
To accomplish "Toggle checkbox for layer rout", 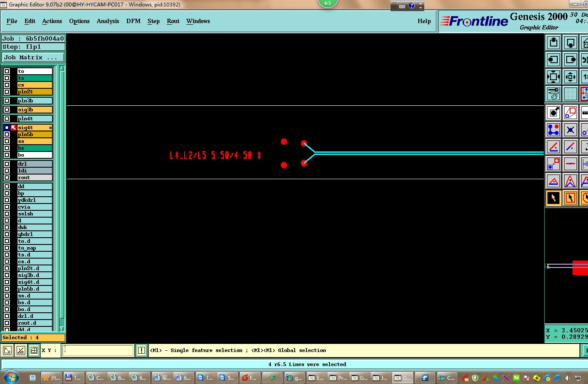I will coord(7,177).
